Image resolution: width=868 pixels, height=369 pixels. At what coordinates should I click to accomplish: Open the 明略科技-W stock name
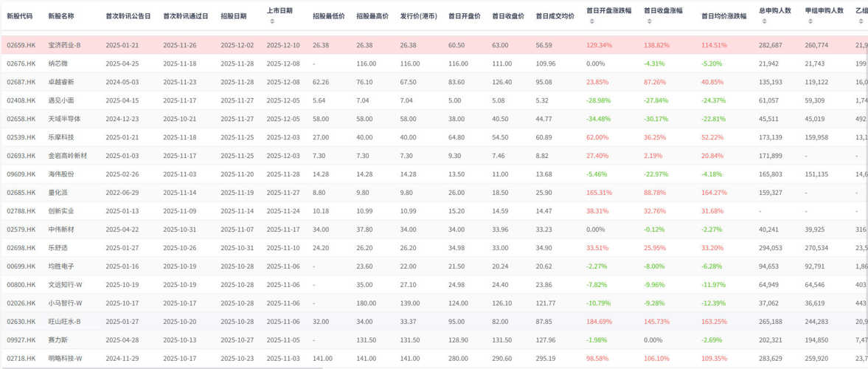point(66,359)
